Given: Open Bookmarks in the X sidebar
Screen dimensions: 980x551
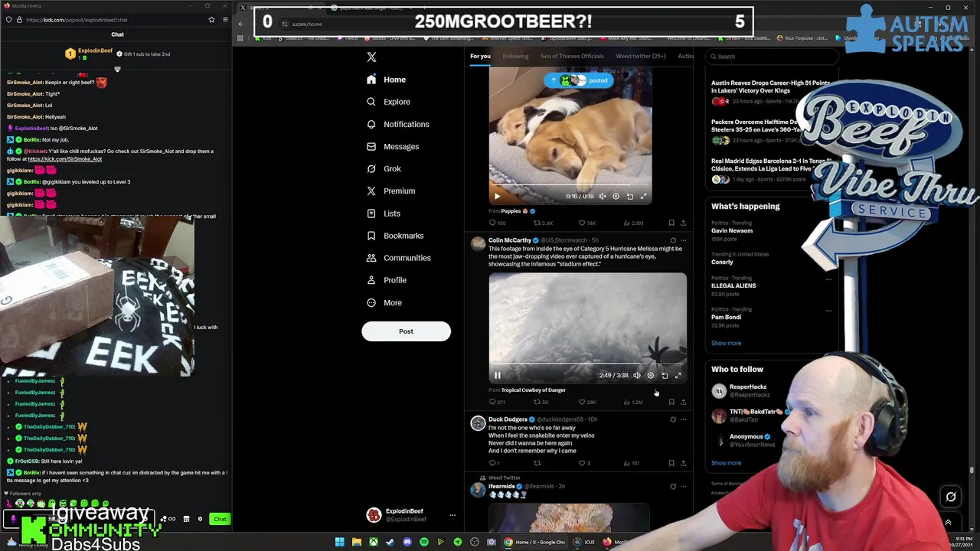Looking at the screenshot, I should pyautogui.click(x=394, y=236).
